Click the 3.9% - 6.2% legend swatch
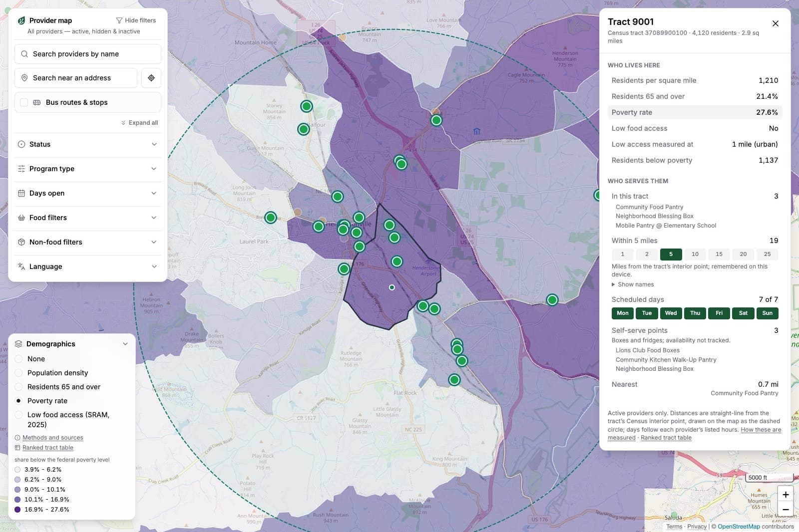Image resolution: width=799 pixels, height=532 pixels. coord(17,470)
